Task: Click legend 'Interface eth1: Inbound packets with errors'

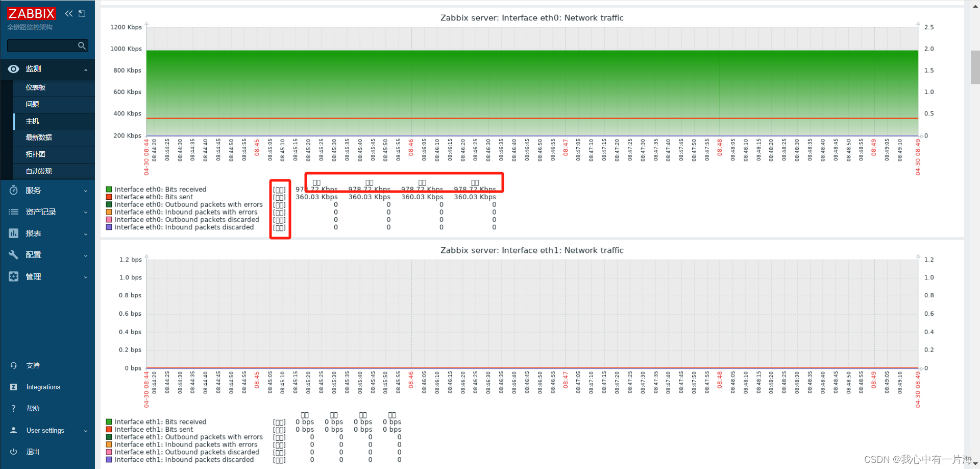Action: 186,444
